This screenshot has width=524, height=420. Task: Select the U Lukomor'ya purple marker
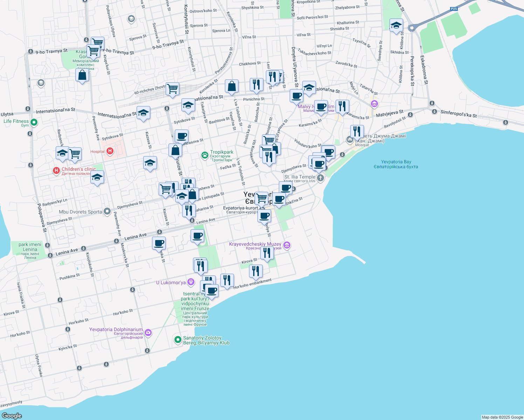191,282
